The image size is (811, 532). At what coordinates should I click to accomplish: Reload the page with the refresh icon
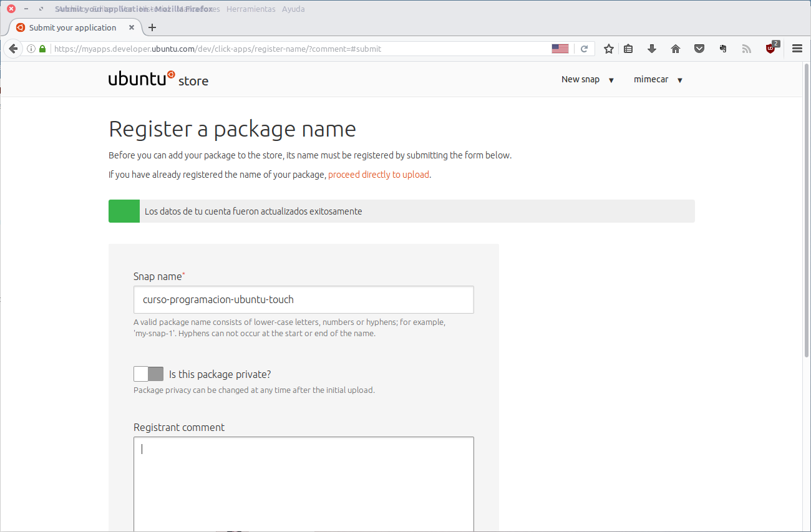[x=585, y=49]
